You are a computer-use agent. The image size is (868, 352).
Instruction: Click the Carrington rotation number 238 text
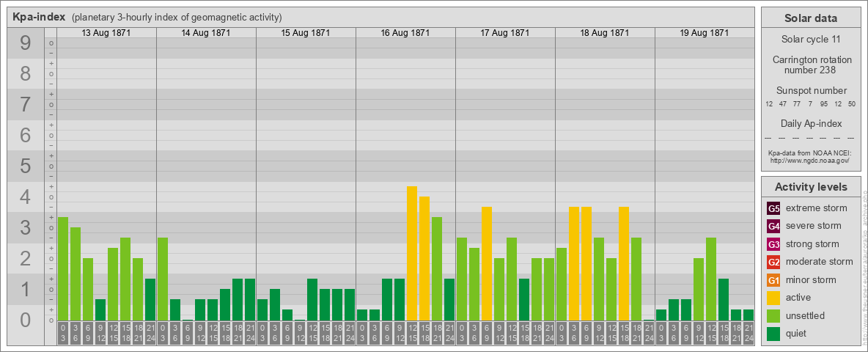pyautogui.click(x=812, y=65)
